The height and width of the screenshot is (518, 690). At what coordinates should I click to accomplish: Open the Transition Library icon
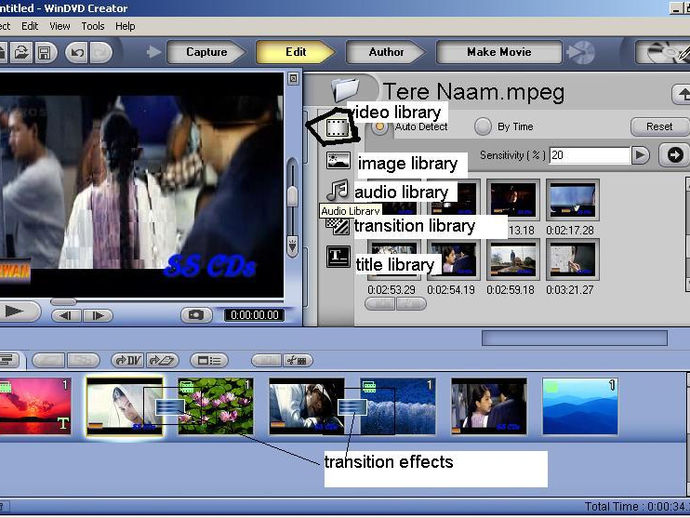pos(339,227)
